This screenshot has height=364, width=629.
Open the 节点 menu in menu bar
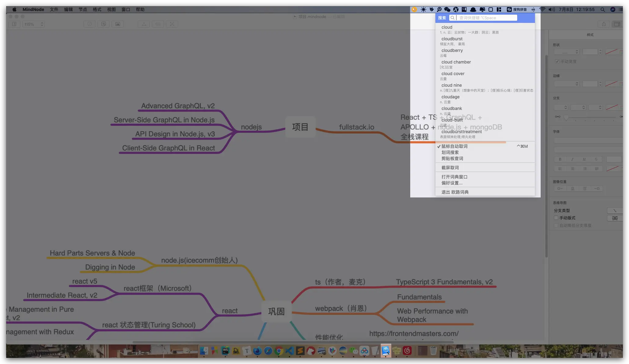pos(83,9)
